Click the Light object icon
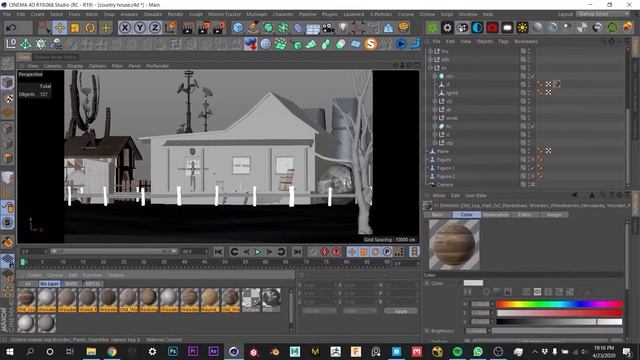 (343, 28)
